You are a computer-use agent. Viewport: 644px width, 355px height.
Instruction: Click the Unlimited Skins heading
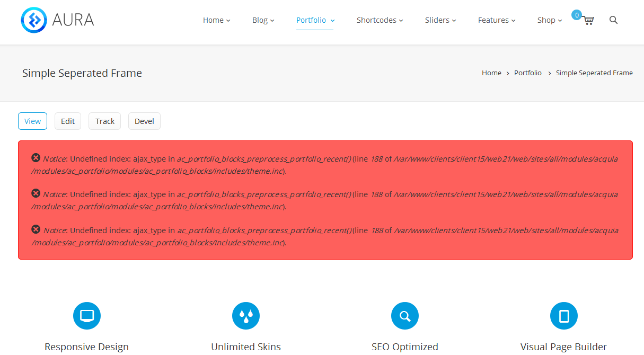point(246,347)
